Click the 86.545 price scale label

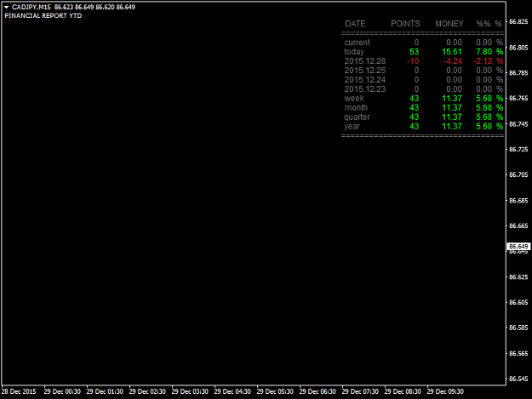coord(518,379)
